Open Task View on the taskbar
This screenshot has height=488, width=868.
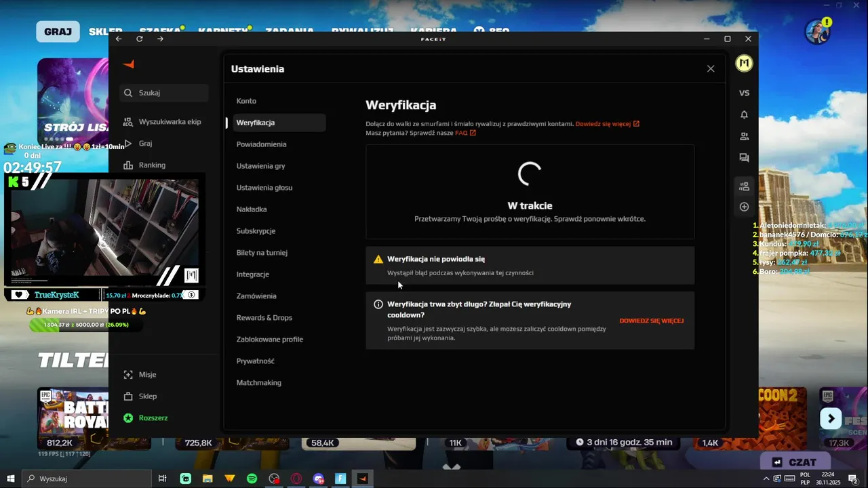(x=162, y=479)
